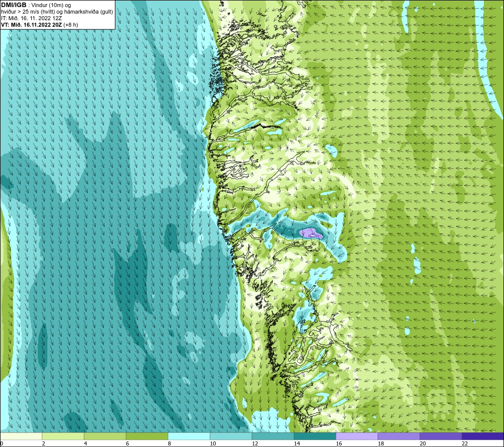Viewport: 504px width, 447px height.
Task: Click the purple wind maximum patch on the map
Action: click(310, 233)
